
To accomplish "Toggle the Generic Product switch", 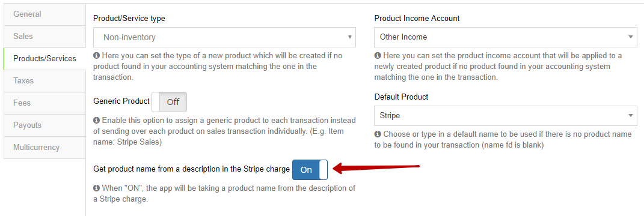I will 169,102.
